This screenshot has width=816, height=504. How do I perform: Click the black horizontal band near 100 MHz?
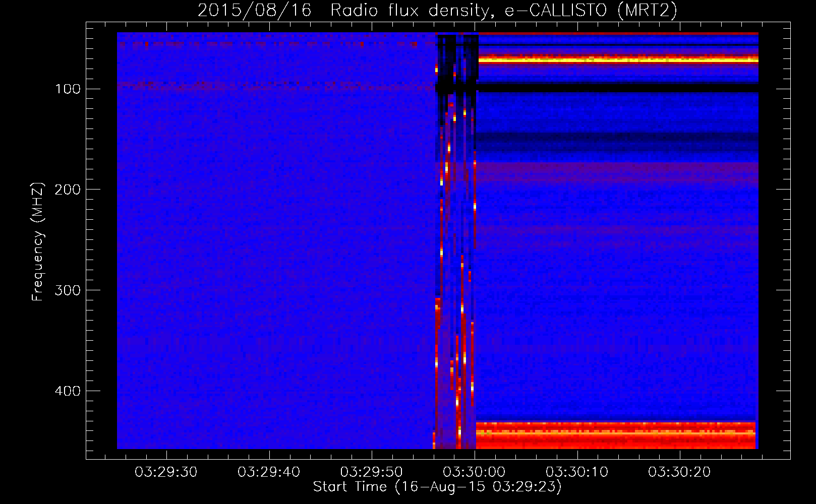point(617,87)
